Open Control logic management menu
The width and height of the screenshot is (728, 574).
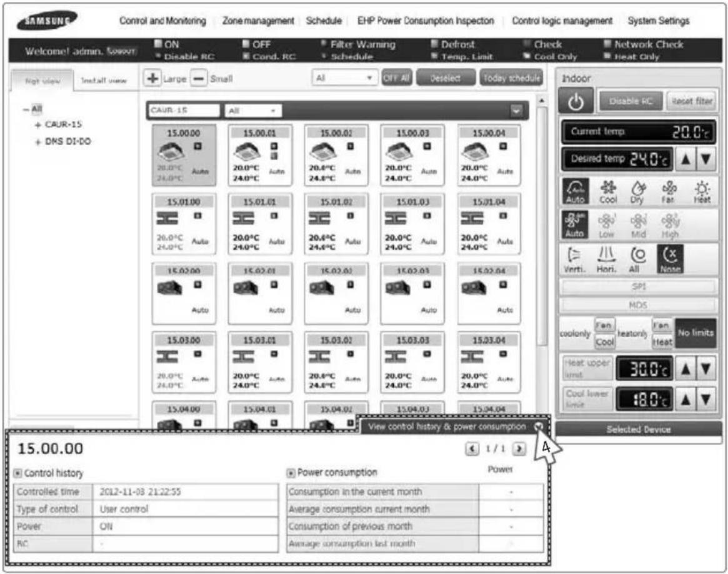(562, 21)
